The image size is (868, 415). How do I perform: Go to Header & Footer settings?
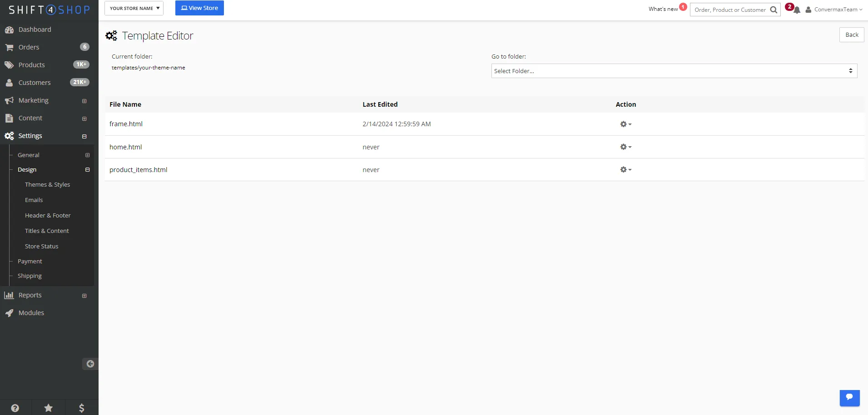tap(48, 215)
